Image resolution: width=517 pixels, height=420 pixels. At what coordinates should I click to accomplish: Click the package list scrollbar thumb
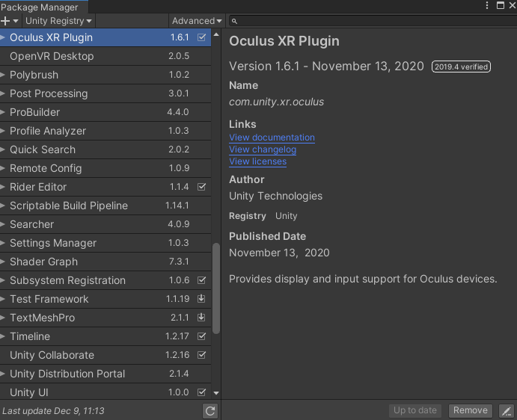pyautogui.click(x=216, y=288)
